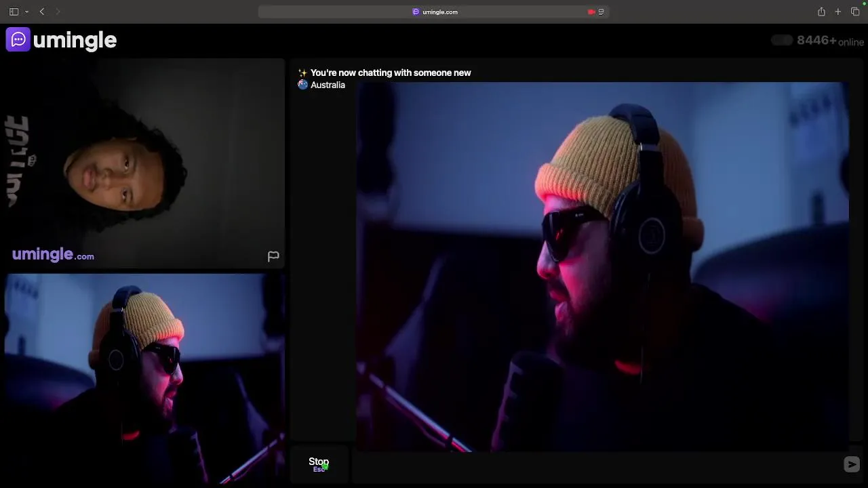This screenshot has height=488, width=868.
Task: Toggle the switch beside 8446+ online
Action: pos(782,40)
